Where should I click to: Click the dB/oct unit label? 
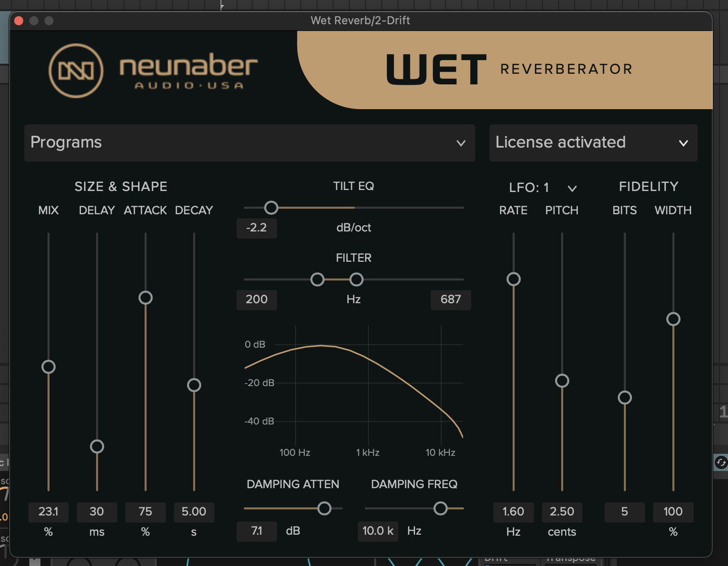tap(353, 228)
